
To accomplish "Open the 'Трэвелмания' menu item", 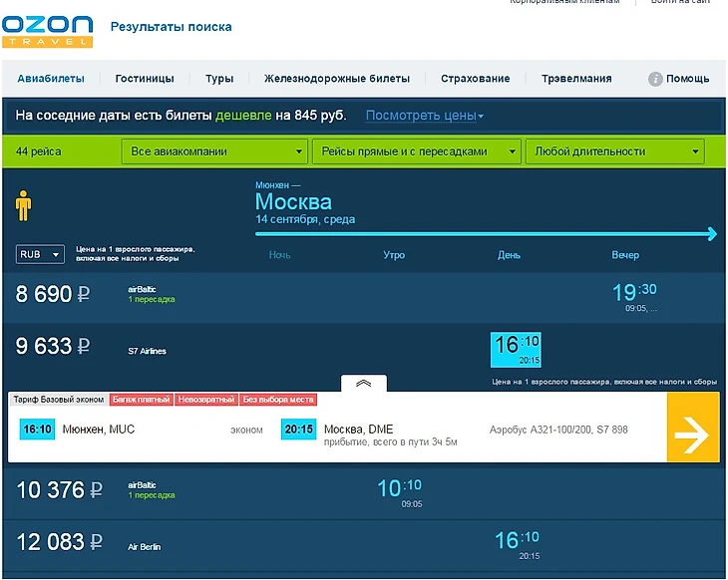I will tap(576, 79).
